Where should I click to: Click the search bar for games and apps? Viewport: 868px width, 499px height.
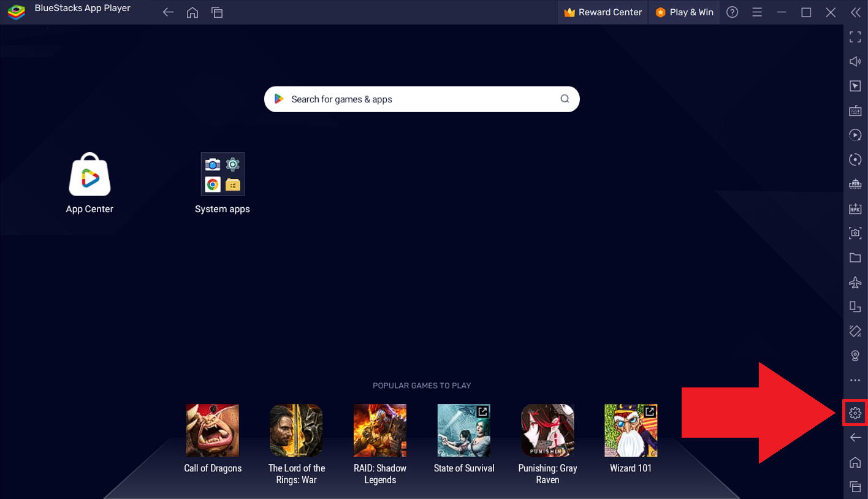tap(422, 99)
